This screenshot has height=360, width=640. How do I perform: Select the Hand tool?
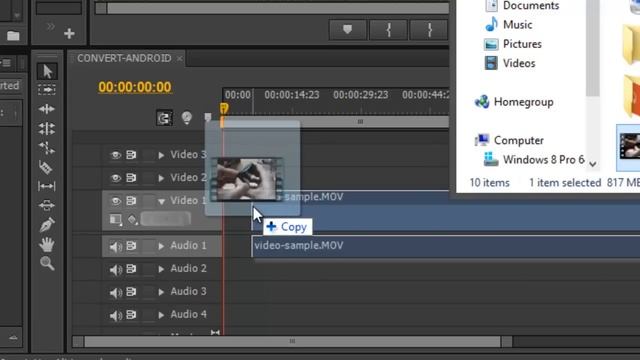[47, 244]
